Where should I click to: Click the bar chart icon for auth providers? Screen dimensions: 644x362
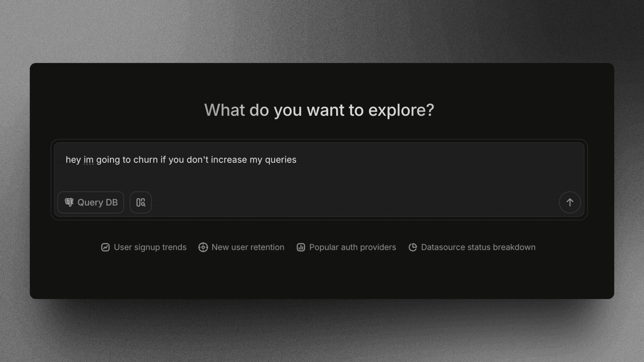(301, 247)
